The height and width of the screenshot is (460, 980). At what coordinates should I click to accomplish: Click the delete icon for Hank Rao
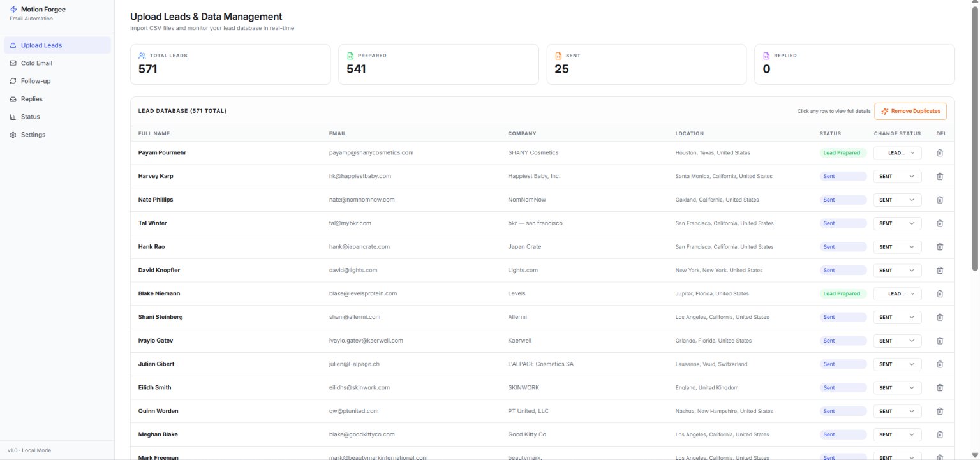[x=939, y=247]
